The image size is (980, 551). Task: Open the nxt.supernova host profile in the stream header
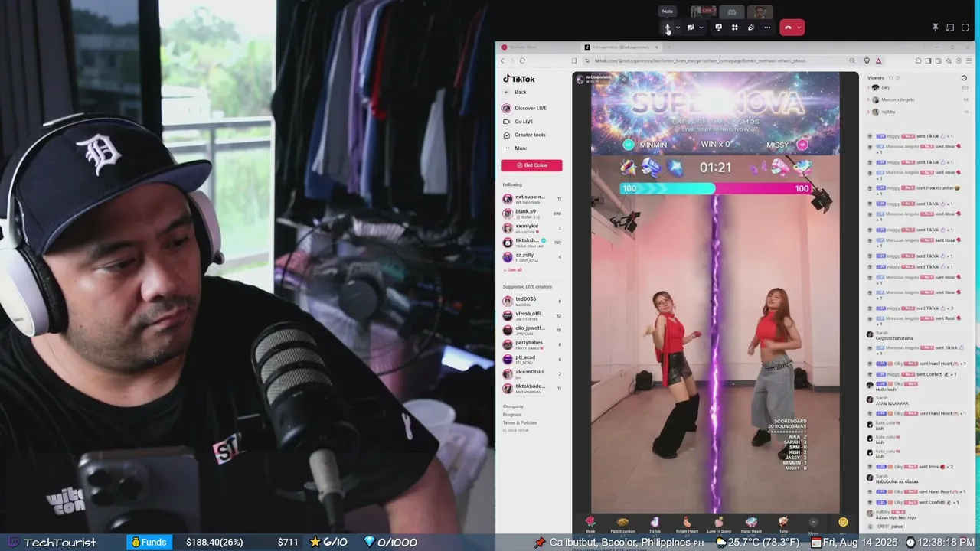point(594,79)
